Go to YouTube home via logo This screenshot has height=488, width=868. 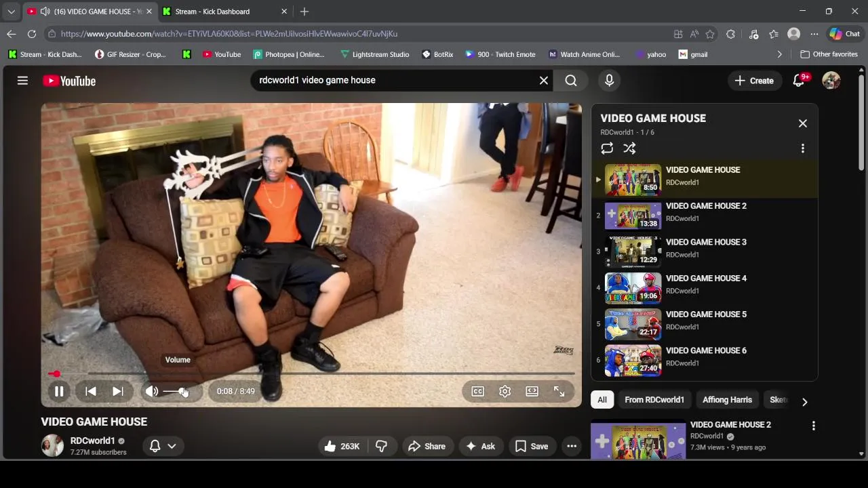coord(69,81)
